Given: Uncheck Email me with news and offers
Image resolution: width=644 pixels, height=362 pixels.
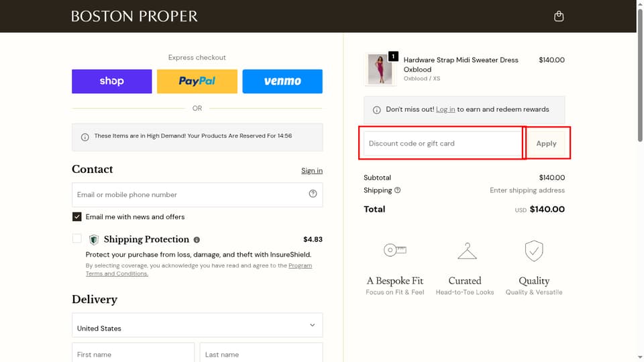Looking at the screenshot, I should pos(76,217).
